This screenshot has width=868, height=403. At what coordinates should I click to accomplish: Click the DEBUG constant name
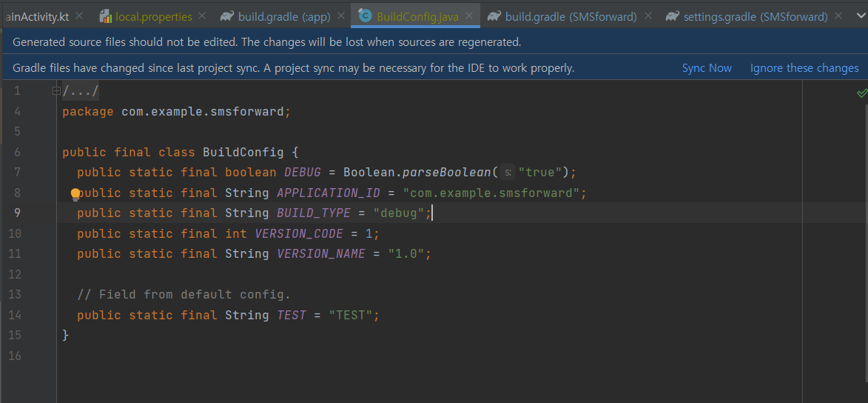tap(302, 173)
